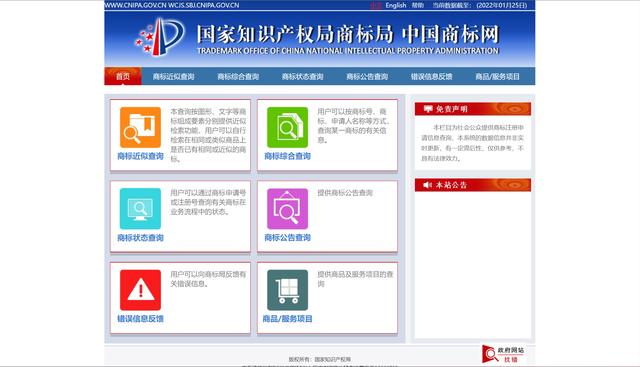Screen dimensions: 640x367
Task: Open the shopping cart 商品/服务项目 icon
Action: click(x=287, y=290)
